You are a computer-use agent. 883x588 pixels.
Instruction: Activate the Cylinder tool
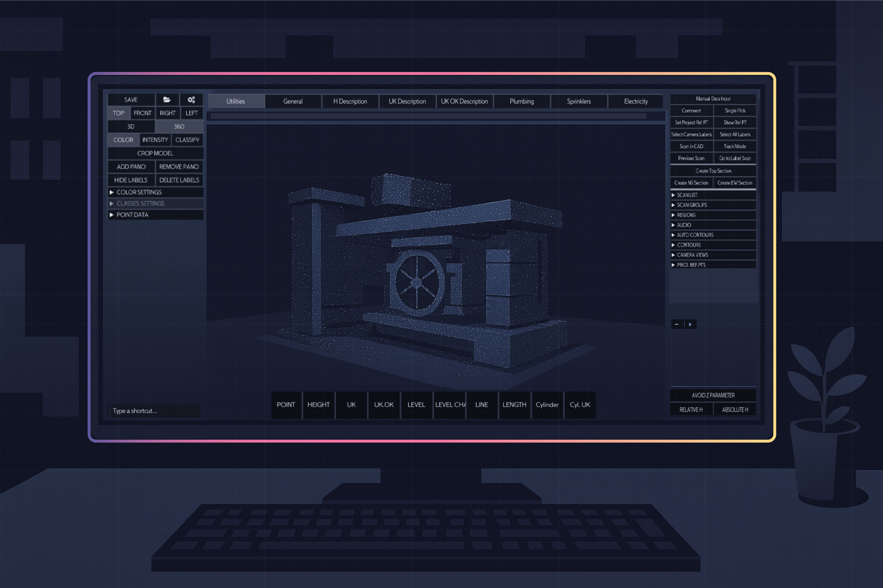point(547,405)
